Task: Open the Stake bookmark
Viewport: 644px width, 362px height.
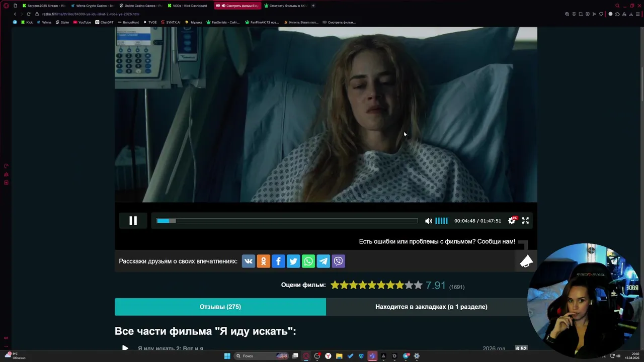Action: [62, 22]
